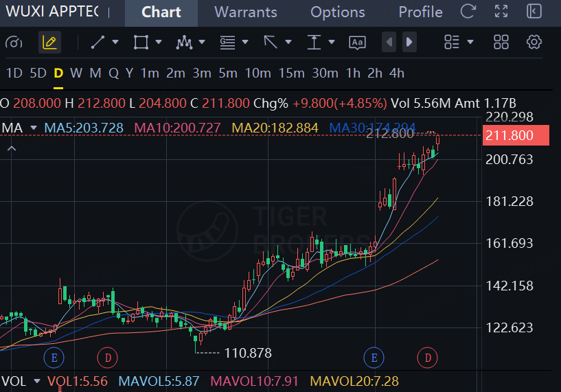
Task: Open chart settings gear
Action: point(534,42)
